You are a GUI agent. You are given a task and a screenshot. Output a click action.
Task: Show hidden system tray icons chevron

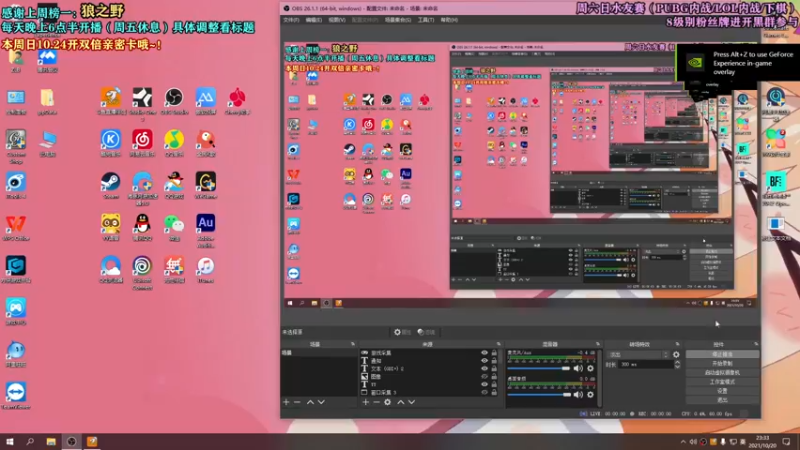click(683, 442)
